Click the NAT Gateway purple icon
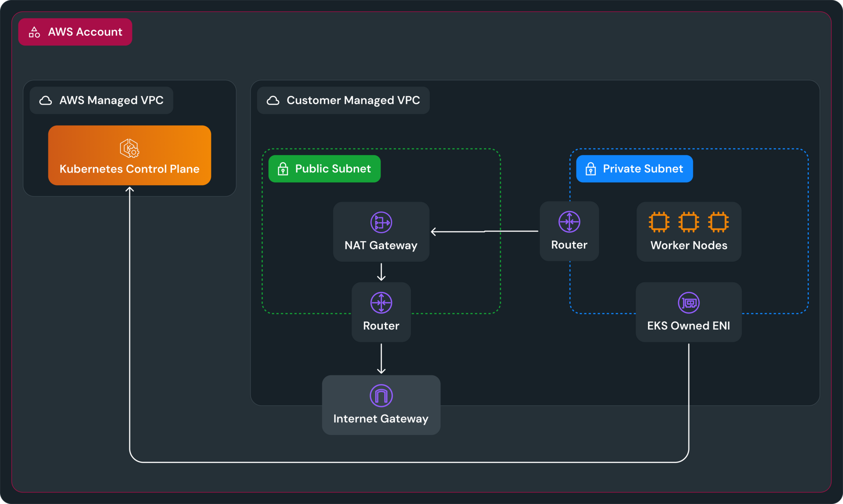Viewport: 843px width, 504px height. [x=381, y=222]
